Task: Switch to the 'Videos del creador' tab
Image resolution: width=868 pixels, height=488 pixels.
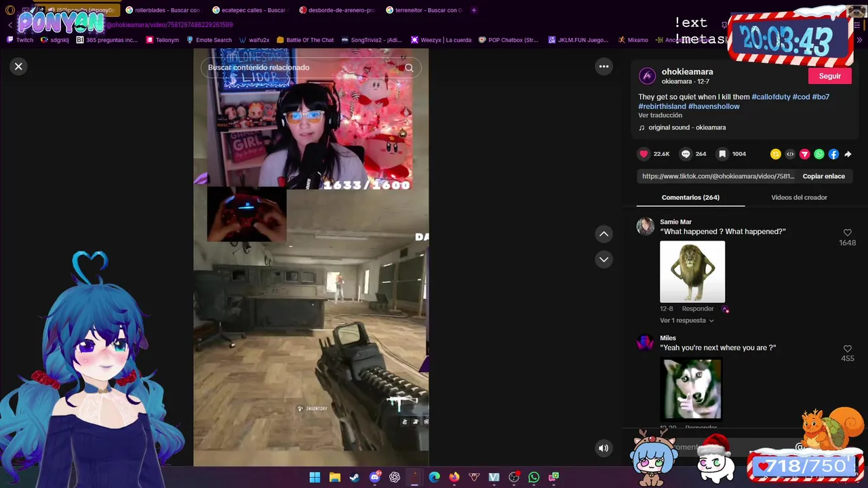Action: [x=799, y=197]
